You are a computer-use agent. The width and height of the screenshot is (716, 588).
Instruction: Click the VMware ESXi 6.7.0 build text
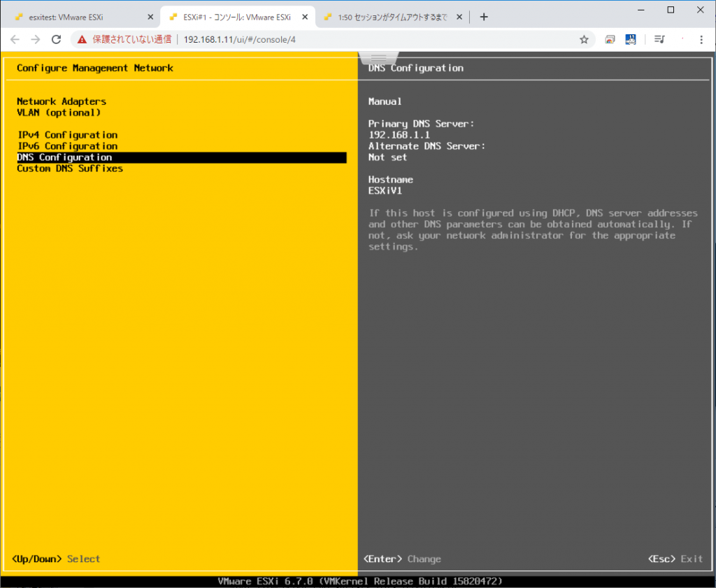pos(360,581)
